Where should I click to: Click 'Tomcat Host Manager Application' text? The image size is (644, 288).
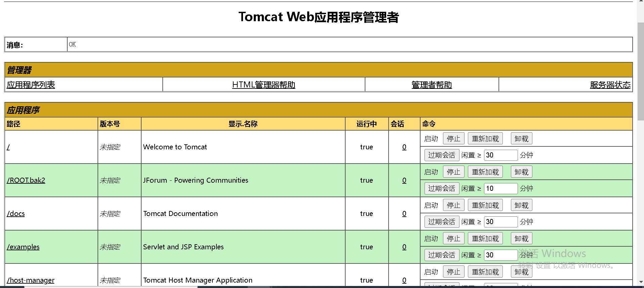click(198, 280)
